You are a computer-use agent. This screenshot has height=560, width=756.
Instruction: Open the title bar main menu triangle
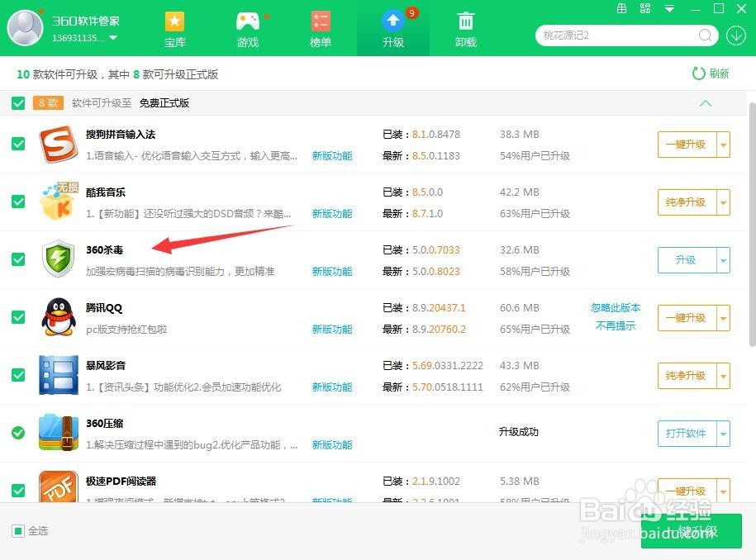point(670,9)
